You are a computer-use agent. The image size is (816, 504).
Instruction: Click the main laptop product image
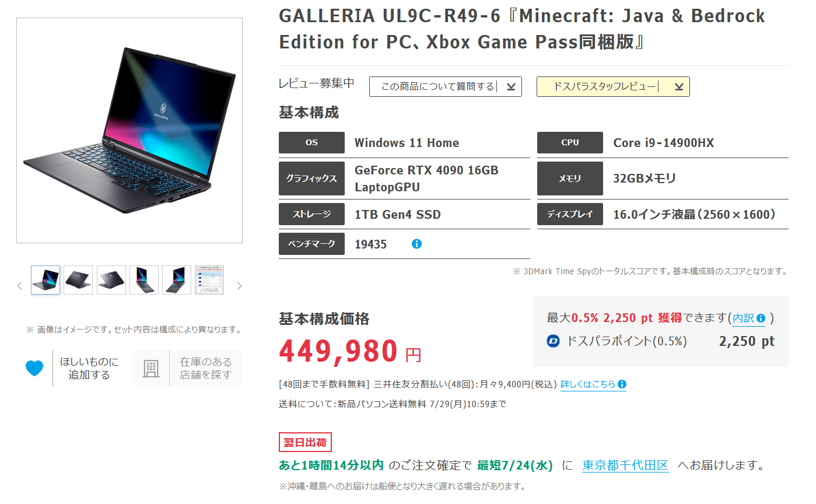point(129,130)
